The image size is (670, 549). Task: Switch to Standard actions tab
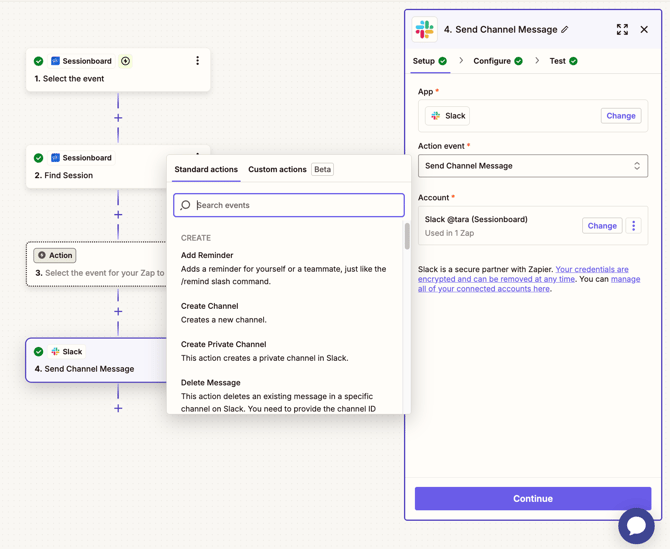point(206,170)
